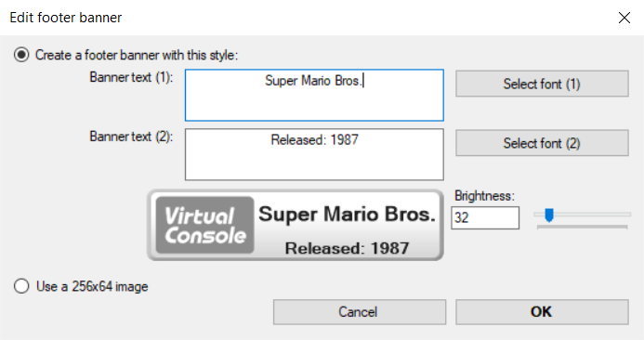The image size is (644, 340).
Task: Click into the Banner text (2) field
Action: click(x=314, y=154)
